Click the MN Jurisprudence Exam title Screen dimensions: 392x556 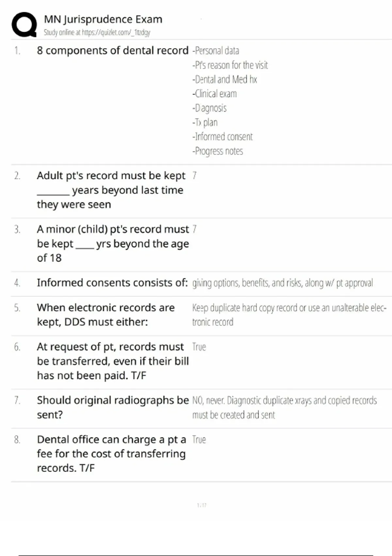click(103, 19)
